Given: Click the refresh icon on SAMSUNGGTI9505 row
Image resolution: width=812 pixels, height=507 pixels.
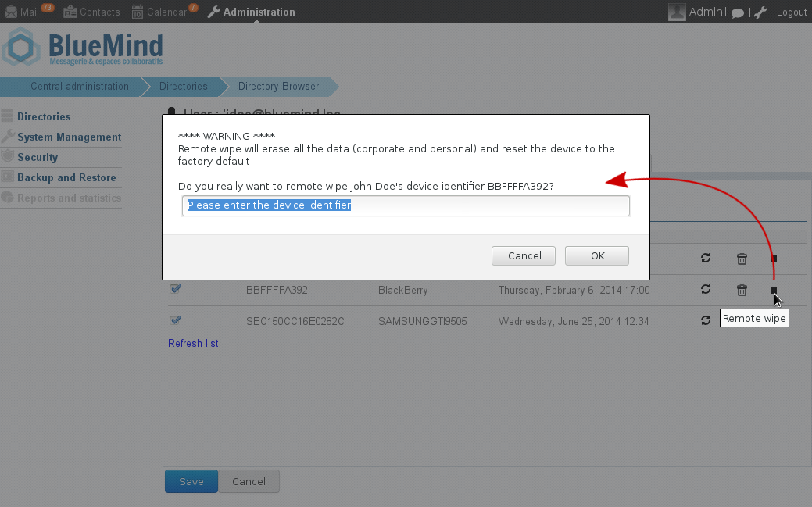Looking at the screenshot, I should pos(705,320).
